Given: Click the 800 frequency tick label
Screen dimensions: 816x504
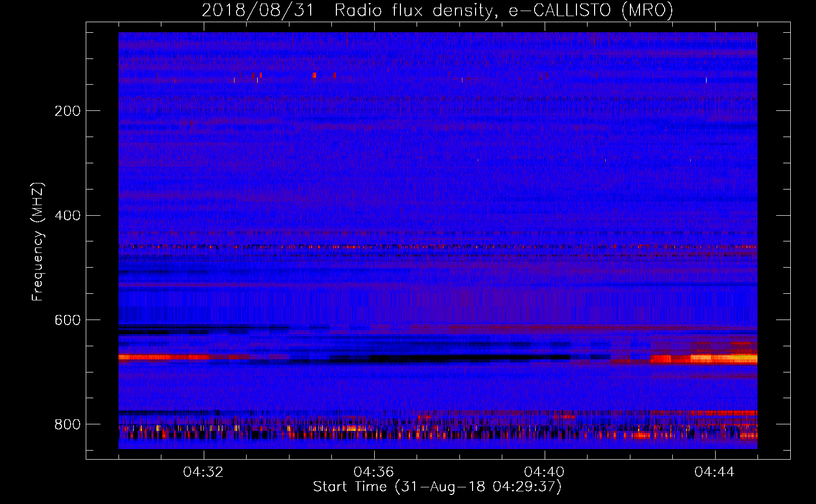Looking at the screenshot, I should pyautogui.click(x=68, y=424).
